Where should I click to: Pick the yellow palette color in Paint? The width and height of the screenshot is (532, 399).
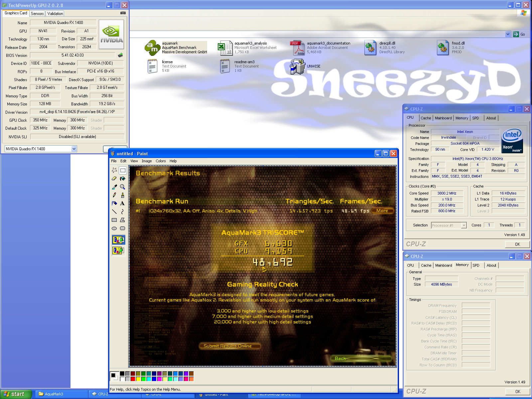[x=138, y=379]
